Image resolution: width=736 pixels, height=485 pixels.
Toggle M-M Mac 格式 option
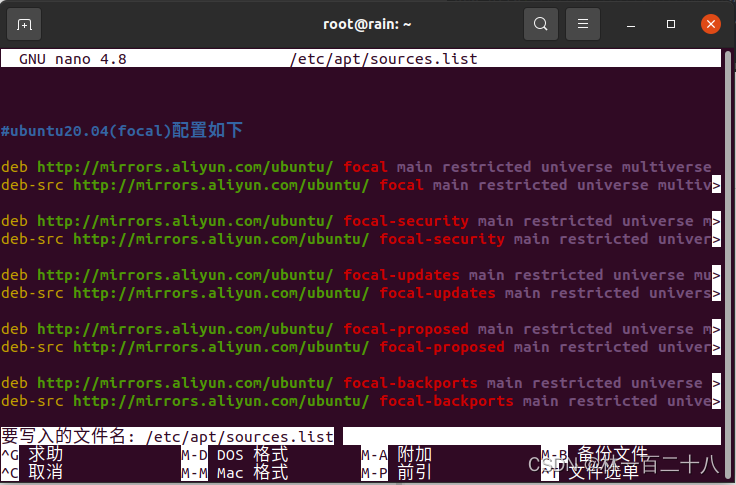point(235,472)
